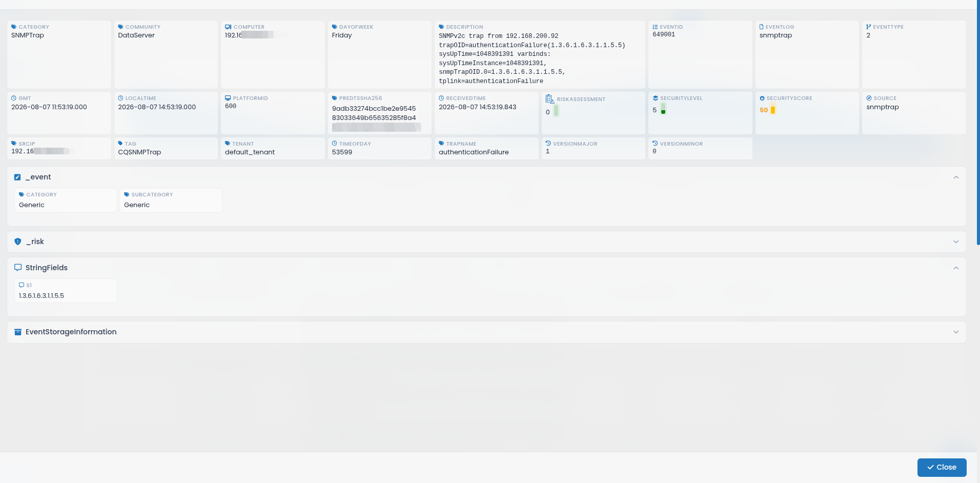Image resolution: width=980 pixels, height=483 pixels.
Task: Click the EventStorageInformation archive icon
Action: [x=18, y=332]
